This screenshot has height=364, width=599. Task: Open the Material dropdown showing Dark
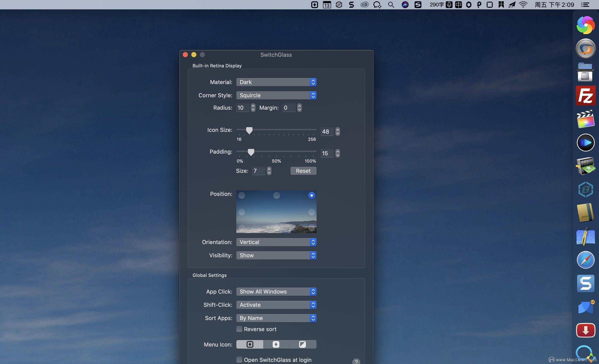[x=276, y=82]
